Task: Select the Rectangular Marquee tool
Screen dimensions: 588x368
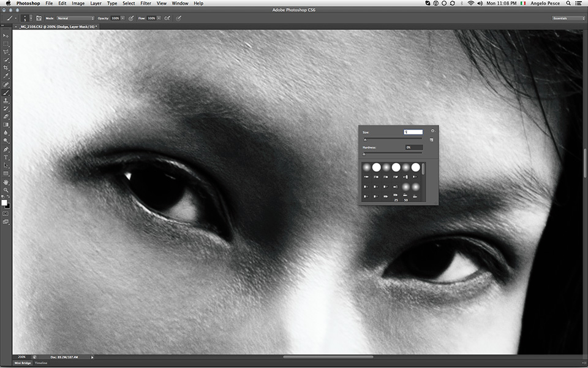Action: coord(6,44)
